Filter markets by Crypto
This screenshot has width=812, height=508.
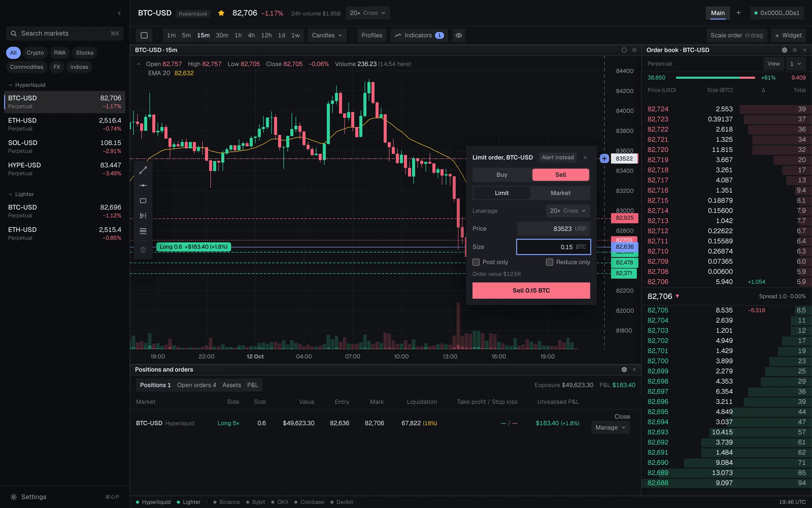coord(35,53)
